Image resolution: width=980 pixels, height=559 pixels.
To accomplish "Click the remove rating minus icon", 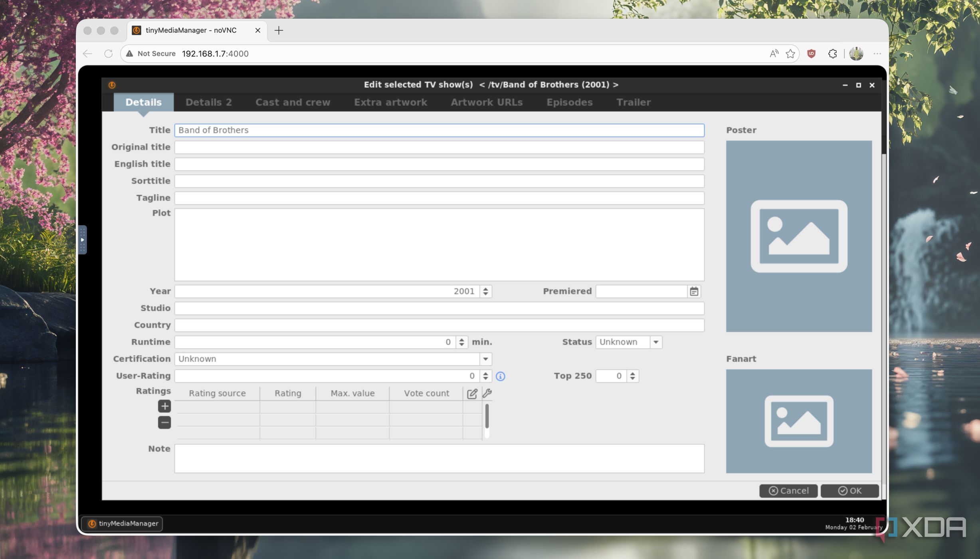I will click(164, 422).
